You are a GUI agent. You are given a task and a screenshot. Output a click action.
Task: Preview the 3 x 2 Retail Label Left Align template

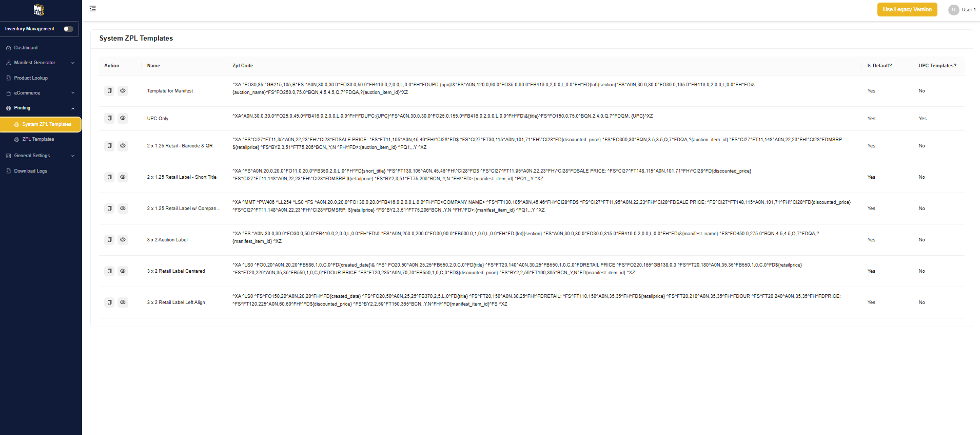[123, 302]
